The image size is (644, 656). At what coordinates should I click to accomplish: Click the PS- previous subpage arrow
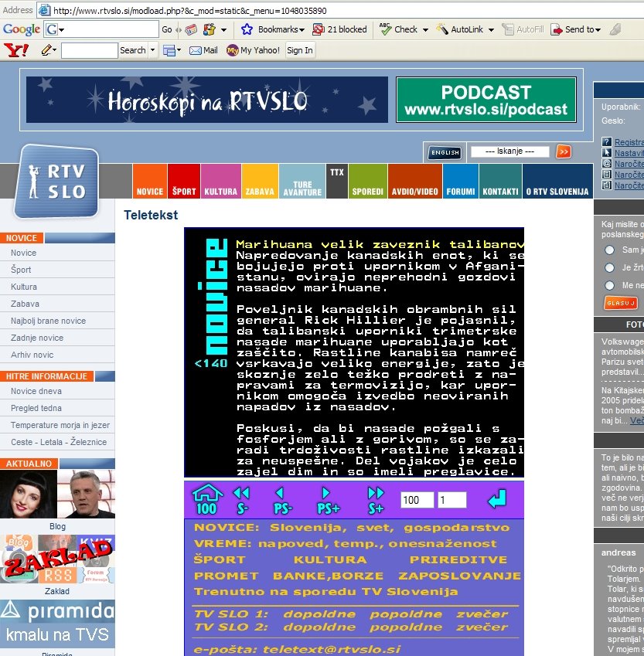click(283, 499)
